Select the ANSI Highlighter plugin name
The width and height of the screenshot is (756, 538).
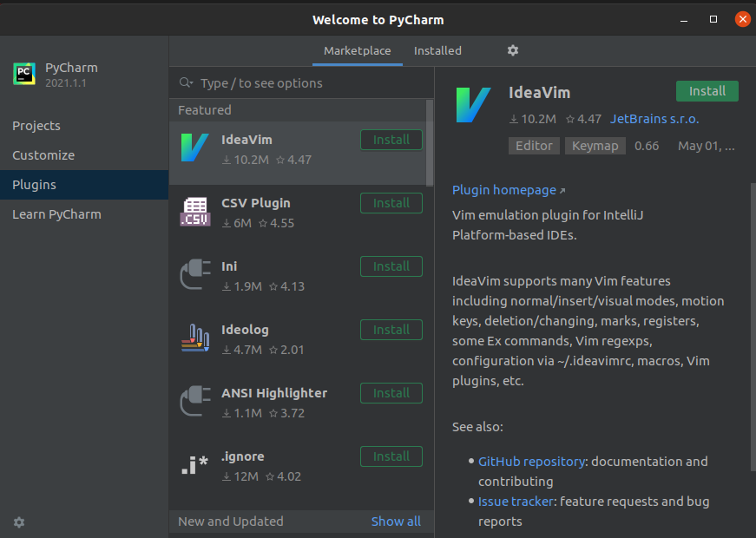pos(274,393)
